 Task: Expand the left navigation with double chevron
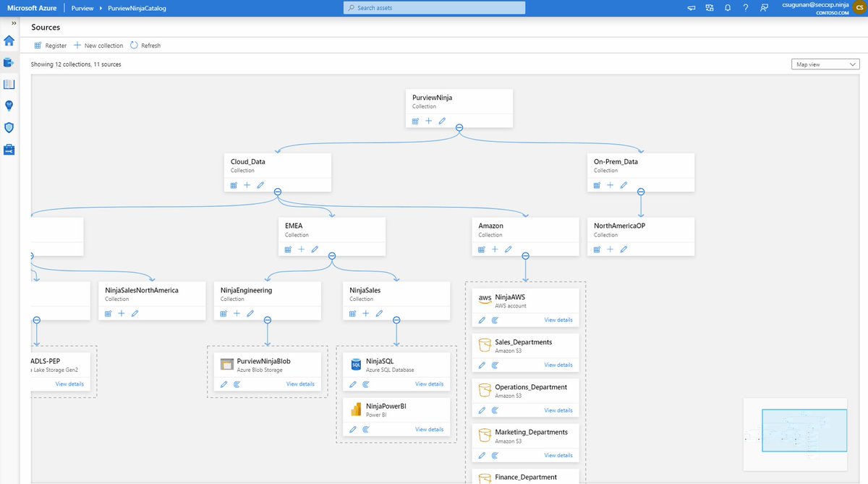[14, 23]
